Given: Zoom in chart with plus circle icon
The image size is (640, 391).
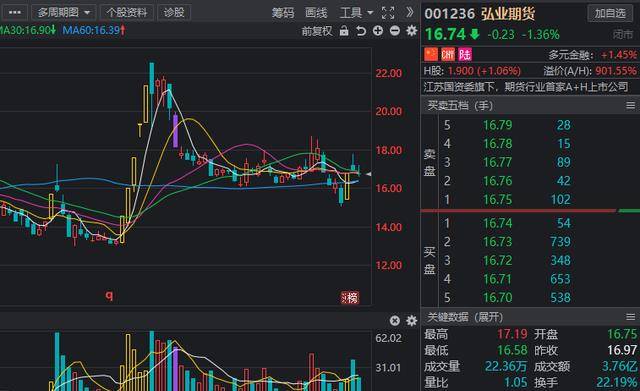Looking at the screenshot, I should (378, 31).
